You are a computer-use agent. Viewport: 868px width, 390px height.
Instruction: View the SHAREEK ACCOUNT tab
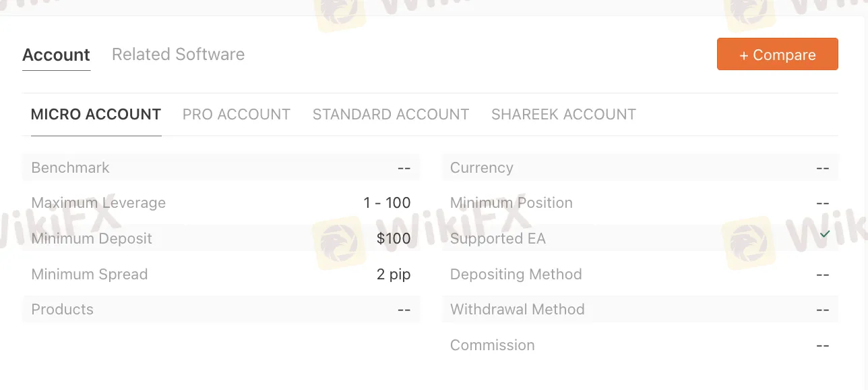click(x=563, y=115)
